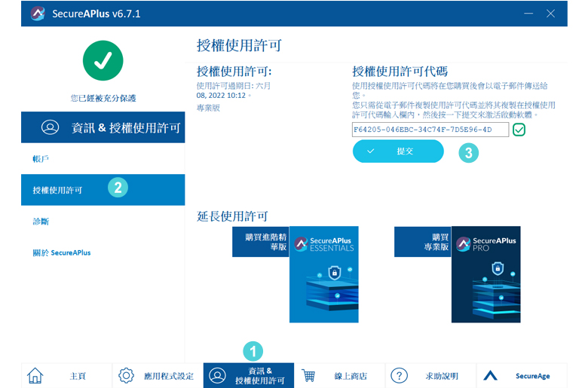
Task: Open the 求助說明 help tab
Action: pyautogui.click(x=431, y=375)
